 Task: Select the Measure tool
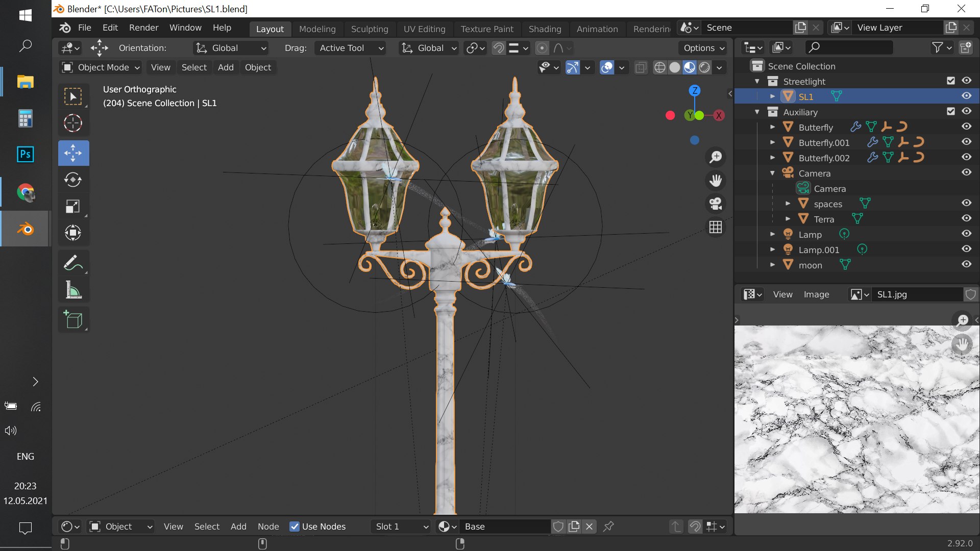[73, 290]
